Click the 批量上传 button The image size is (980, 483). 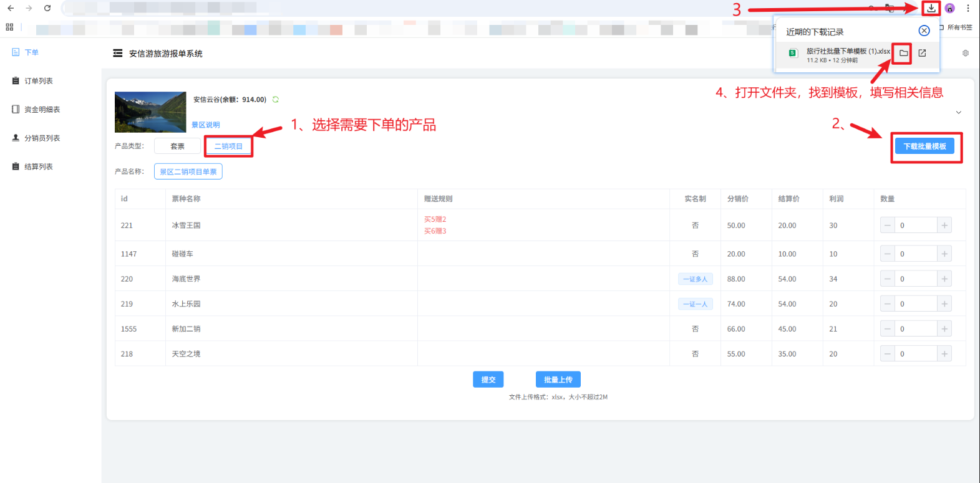click(x=558, y=380)
